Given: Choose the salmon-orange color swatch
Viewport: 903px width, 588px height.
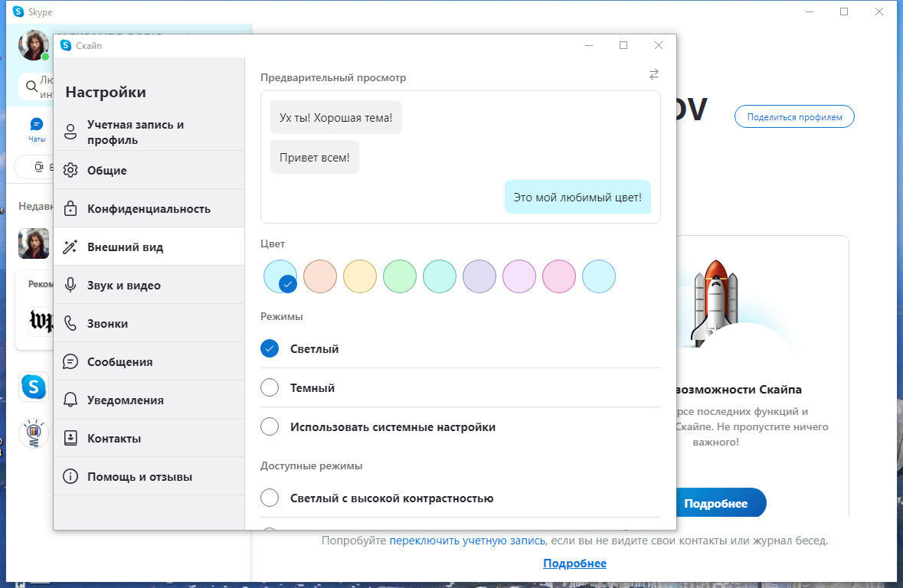Looking at the screenshot, I should tap(320, 276).
